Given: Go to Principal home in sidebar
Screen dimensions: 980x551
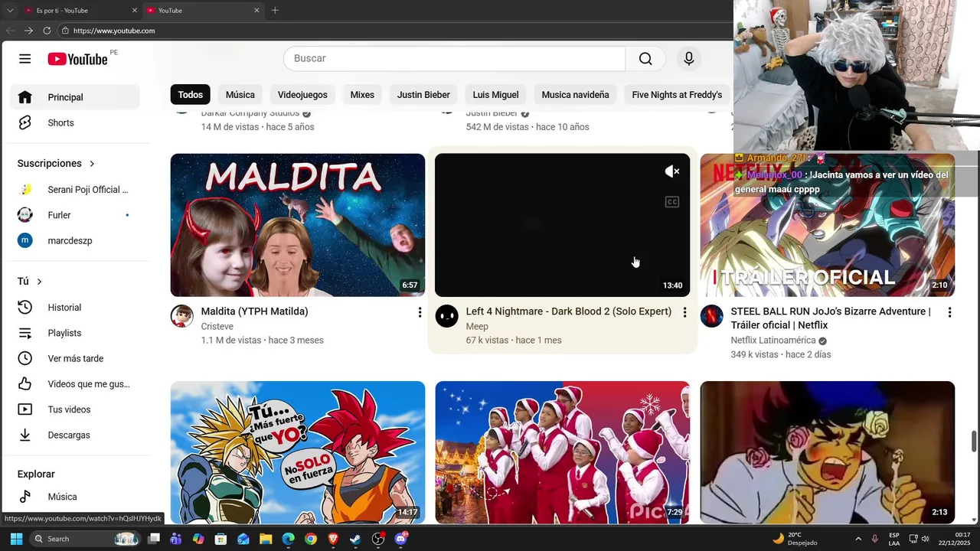Looking at the screenshot, I should 75,97.
